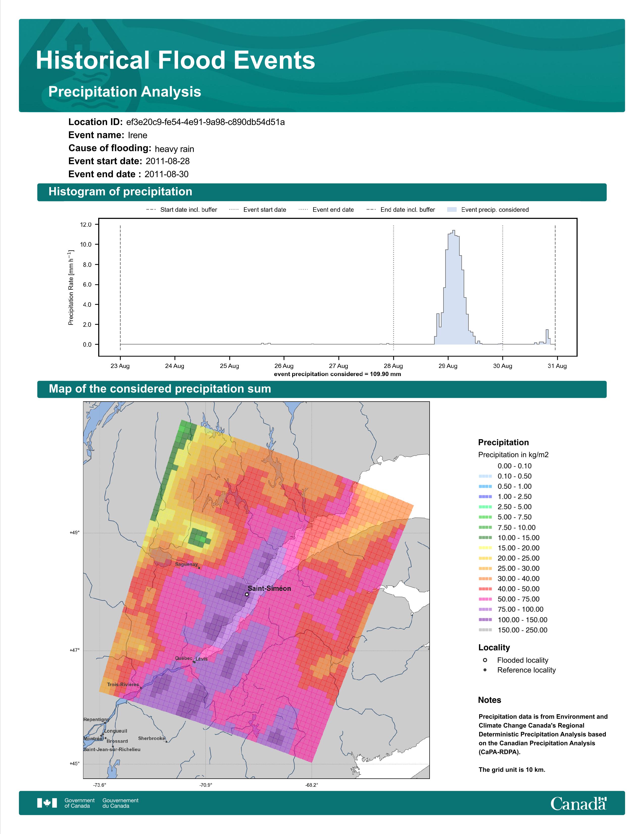Pick the 100.00 - 150.00 precipitation swatch

click(x=485, y=620)
